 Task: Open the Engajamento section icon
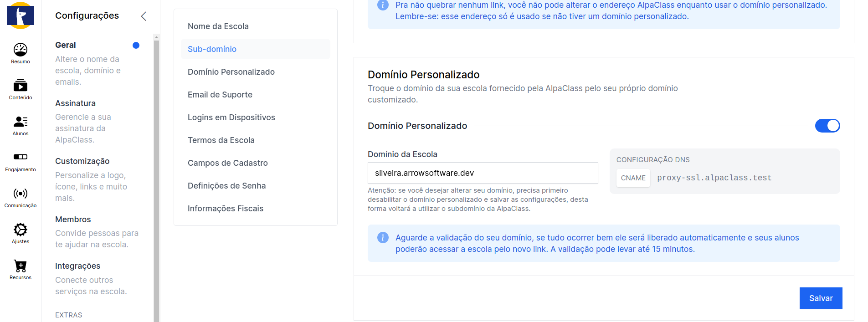tap(21, 157)
